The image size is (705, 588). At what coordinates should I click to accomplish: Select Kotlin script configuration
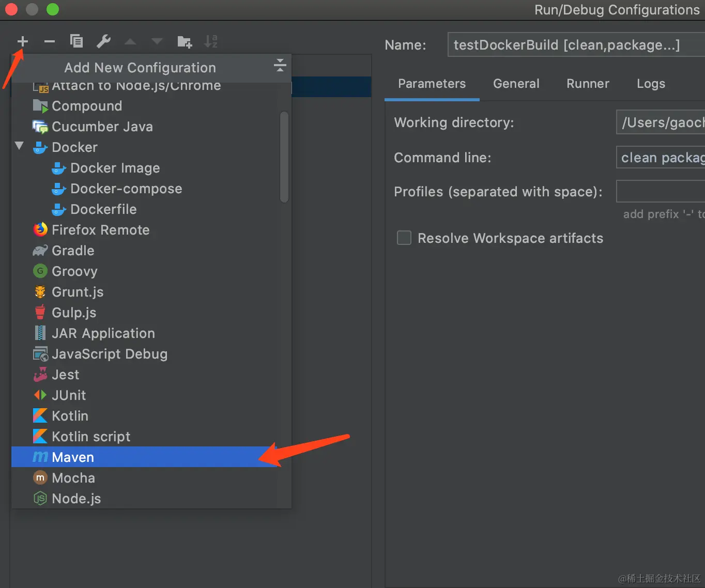(151, 437)
